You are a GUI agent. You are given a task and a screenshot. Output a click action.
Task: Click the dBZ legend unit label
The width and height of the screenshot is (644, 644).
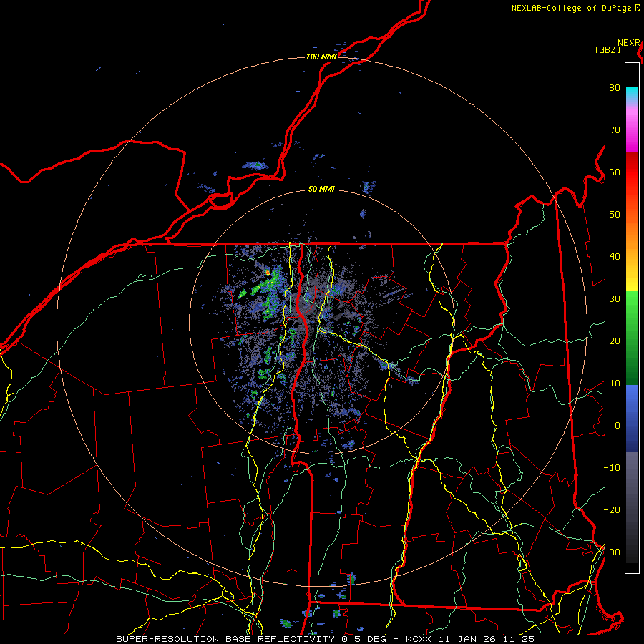coord(608,49)
